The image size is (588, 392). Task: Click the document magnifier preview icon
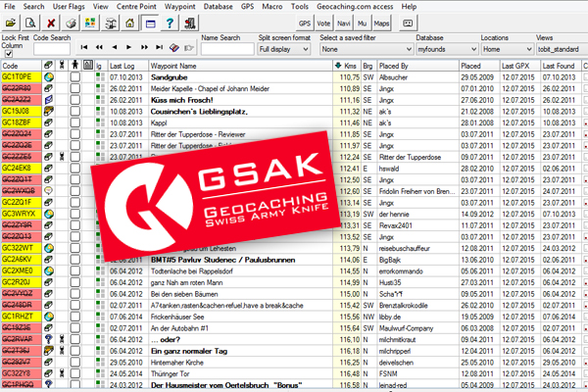(x=30, y=24)
